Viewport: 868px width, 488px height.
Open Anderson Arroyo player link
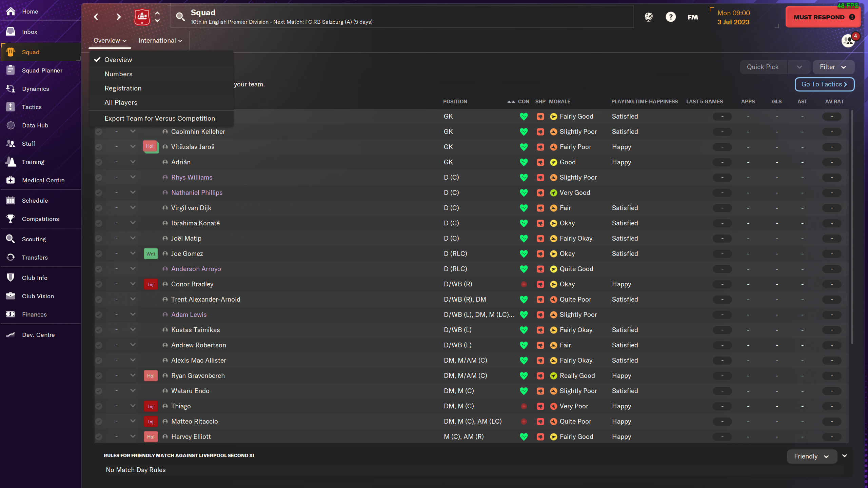coord(196,269)
